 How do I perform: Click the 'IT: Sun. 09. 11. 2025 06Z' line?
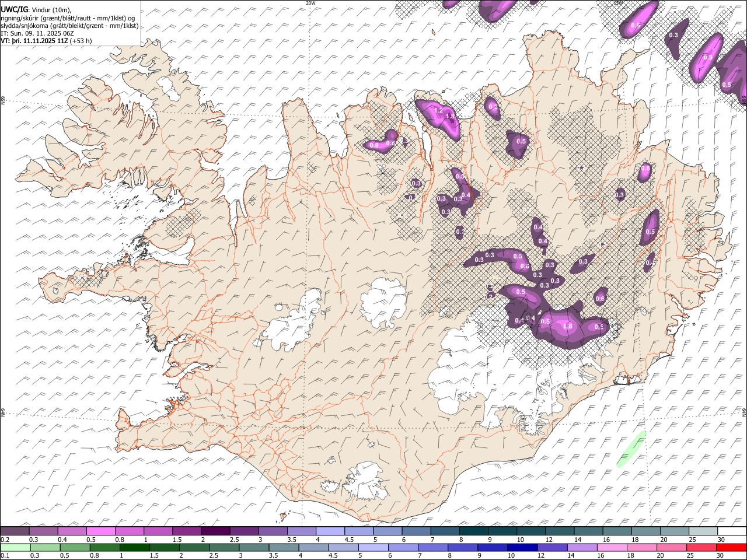click(x=37, y=33)
